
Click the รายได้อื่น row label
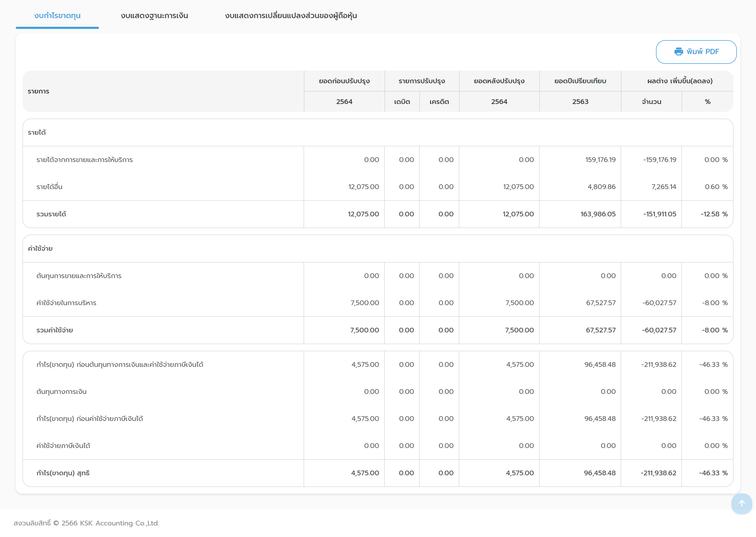click(49, 187)
